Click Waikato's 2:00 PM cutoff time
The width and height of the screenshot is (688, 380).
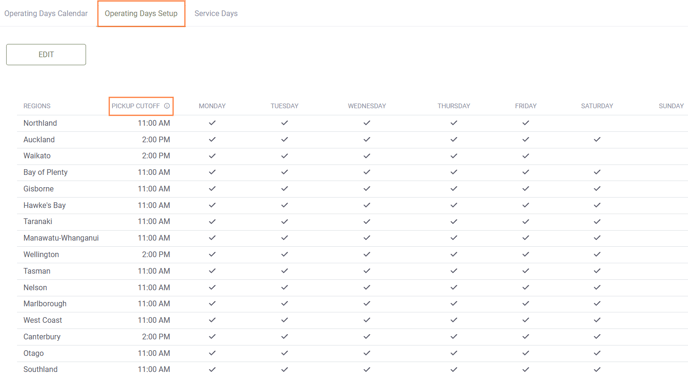click(x=156, y=156)
